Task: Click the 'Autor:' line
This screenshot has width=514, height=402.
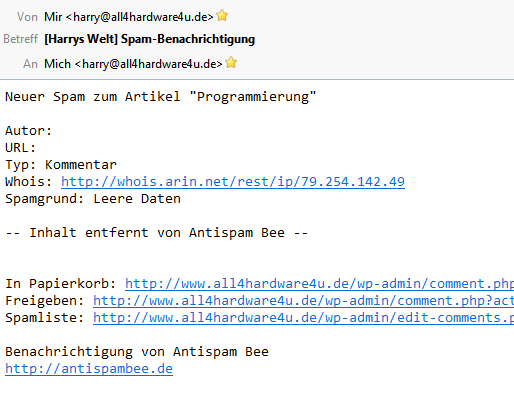Action: 29,131
